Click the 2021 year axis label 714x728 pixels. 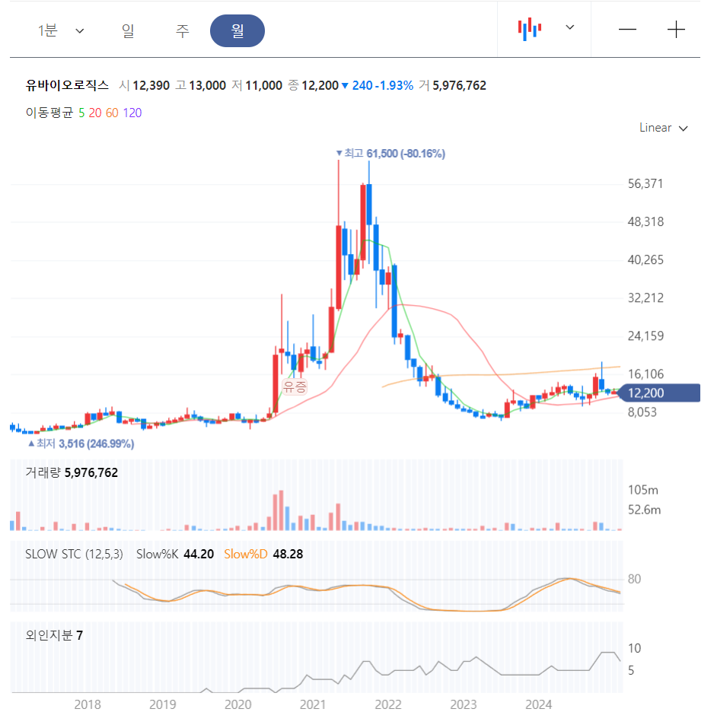coord(313,704)
